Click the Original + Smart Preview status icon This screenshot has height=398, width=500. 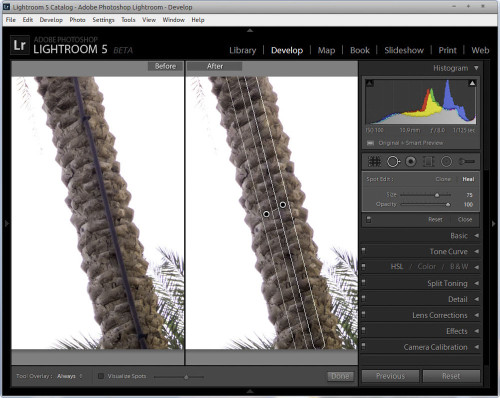(370, 143)
